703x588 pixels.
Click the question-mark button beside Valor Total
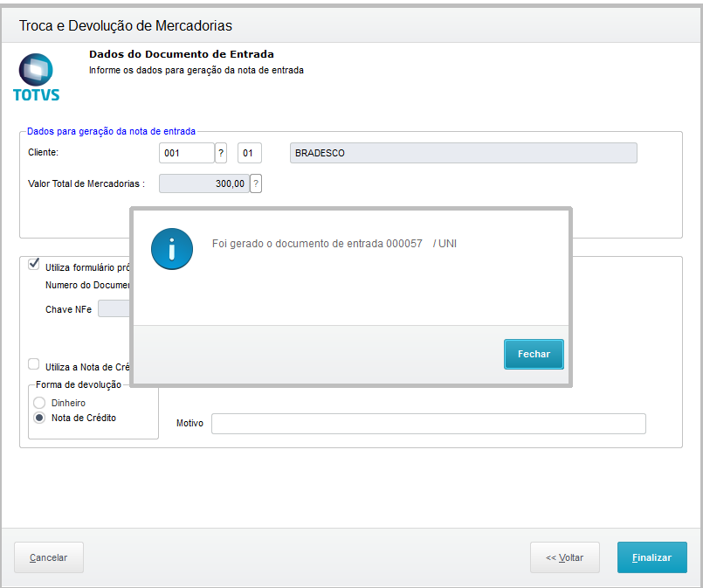tap(256, 183)
